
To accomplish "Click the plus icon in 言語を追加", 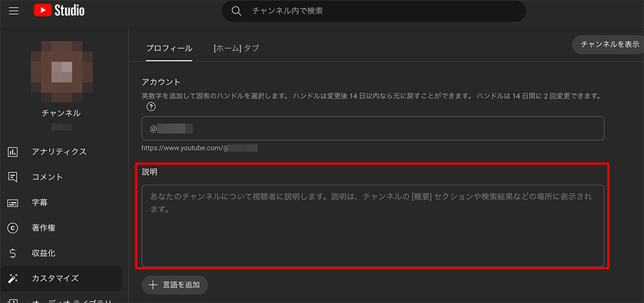I will coord(153,285).
